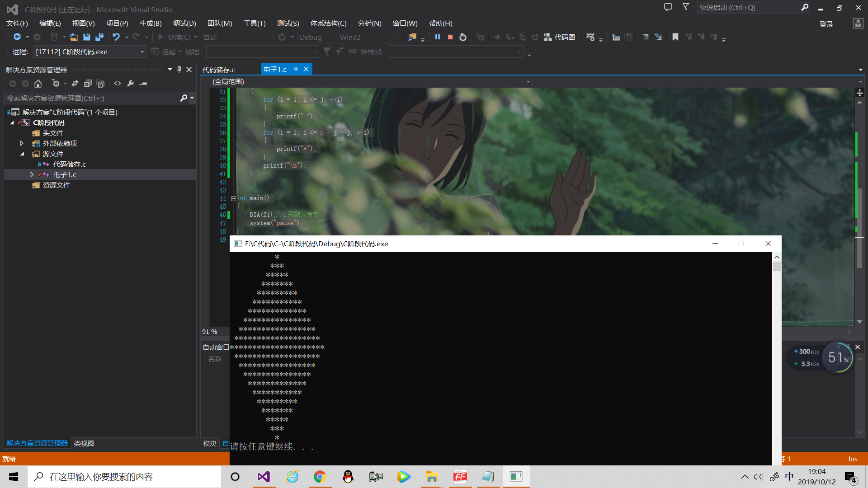Click Collapse All icon in Solution Explorer
Screen dimensions: 868x488
click(88, 84)
